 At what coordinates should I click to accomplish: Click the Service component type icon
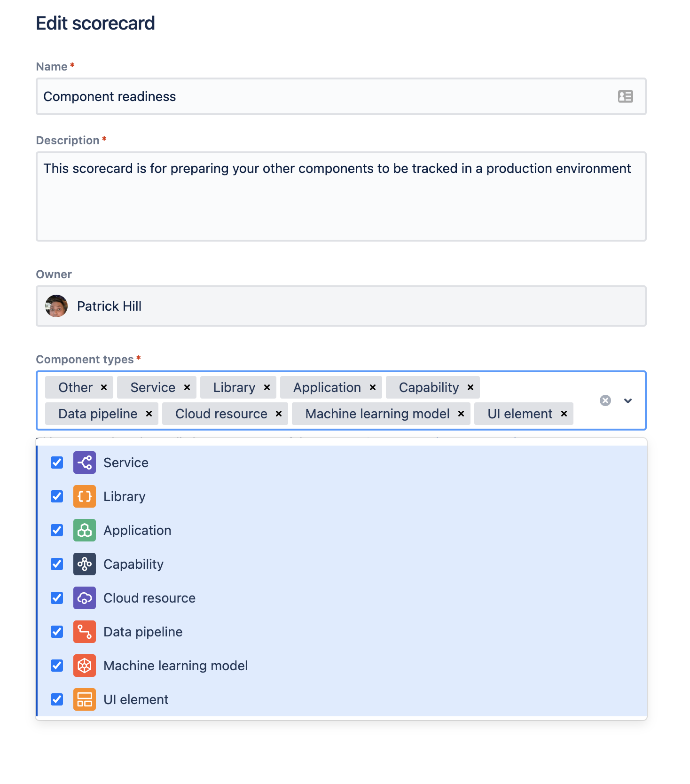pyautogui.click(x=85, y=463)
